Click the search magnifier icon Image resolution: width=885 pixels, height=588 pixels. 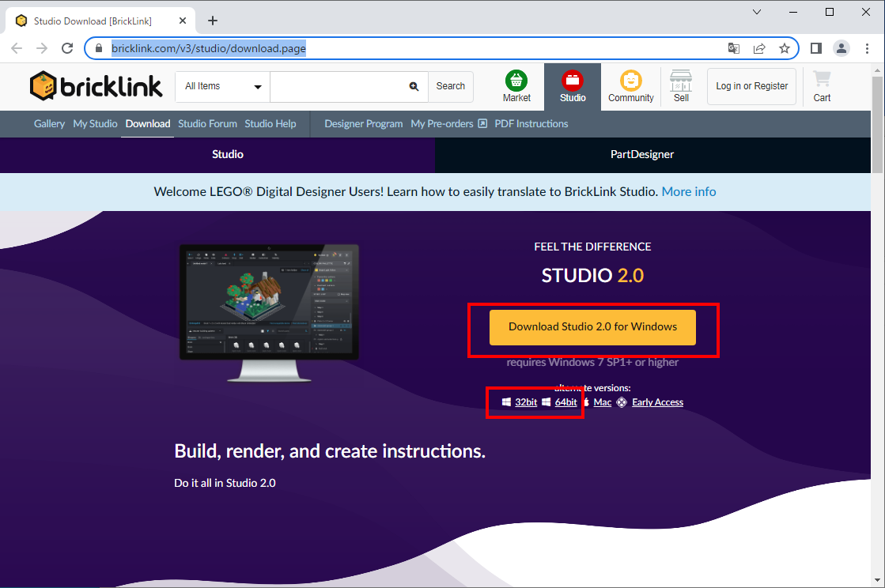pyautogui.click(x=414, y=87)
